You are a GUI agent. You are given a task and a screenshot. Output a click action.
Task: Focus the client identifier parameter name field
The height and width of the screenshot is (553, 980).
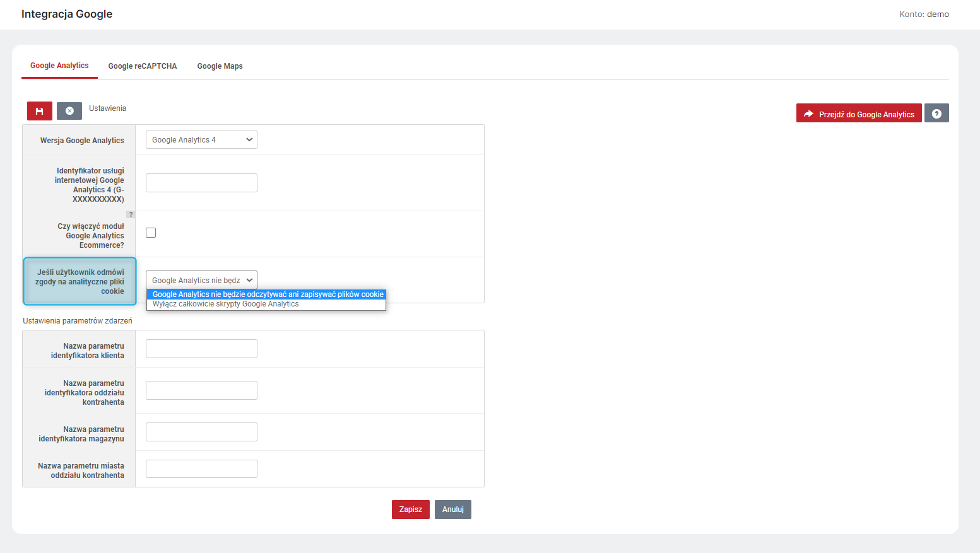[x=201, y=349]
